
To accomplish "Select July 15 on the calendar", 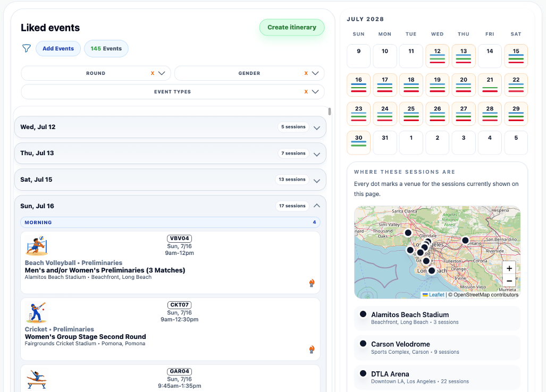I will click(x=516, y=56).
